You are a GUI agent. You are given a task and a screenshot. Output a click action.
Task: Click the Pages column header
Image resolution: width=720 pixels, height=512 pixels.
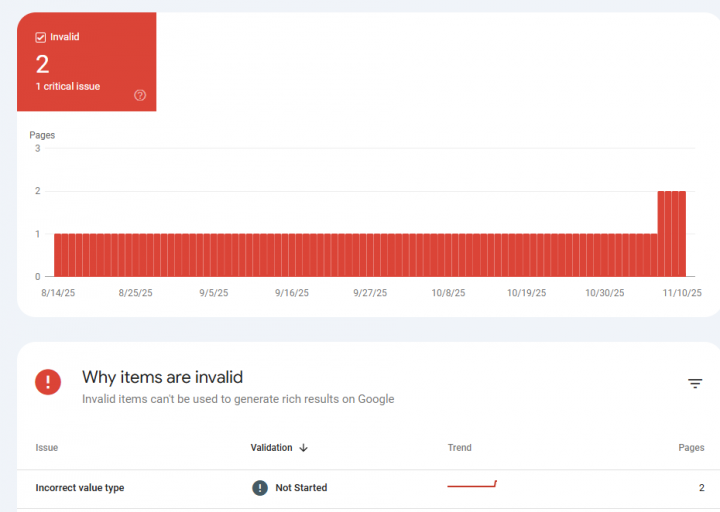click(x=691, y=448)
